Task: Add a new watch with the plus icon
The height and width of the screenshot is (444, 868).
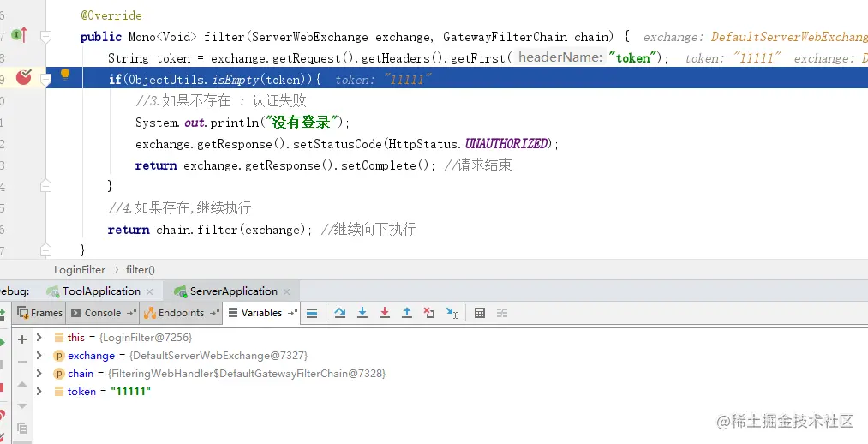Action: [22, 339]
